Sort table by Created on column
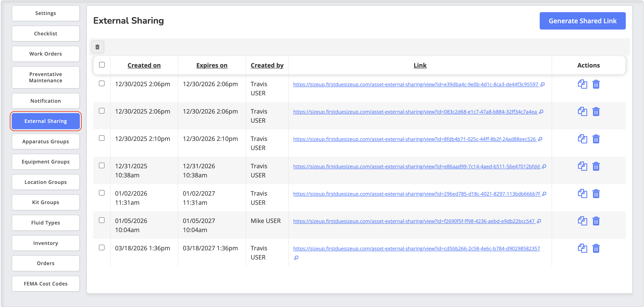This screenshot has height=307, width=644. click(144, 65)
